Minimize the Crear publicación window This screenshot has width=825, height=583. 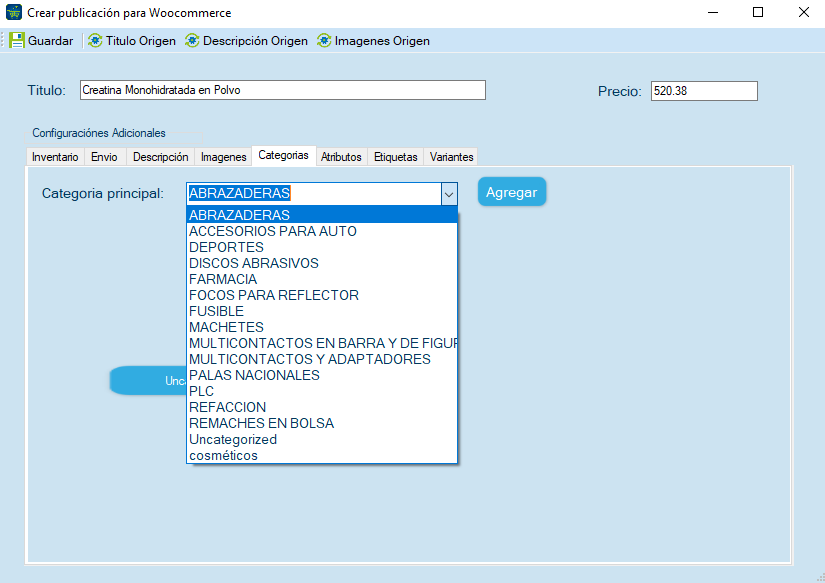[x=713, y=12]
